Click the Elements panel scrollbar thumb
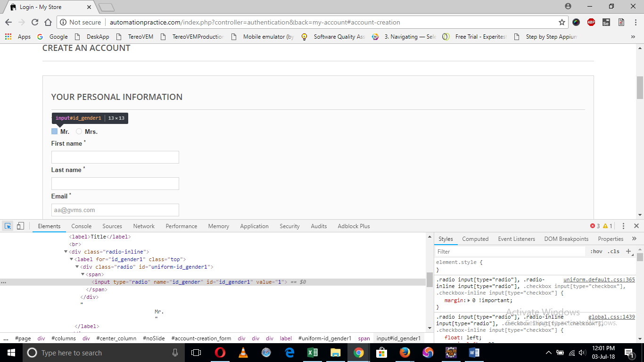Viewport: 644px width, 362px height. pyautogui.click(x=429, y=280)
